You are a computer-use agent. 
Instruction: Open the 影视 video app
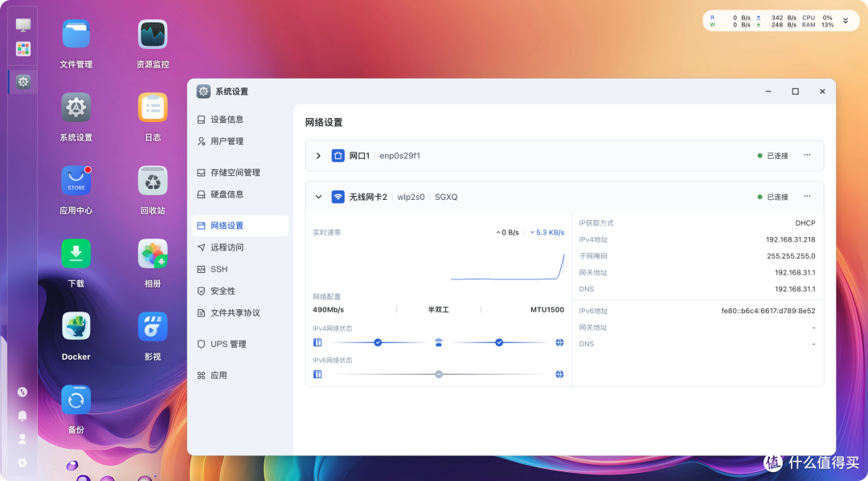(x=153, y=327)
